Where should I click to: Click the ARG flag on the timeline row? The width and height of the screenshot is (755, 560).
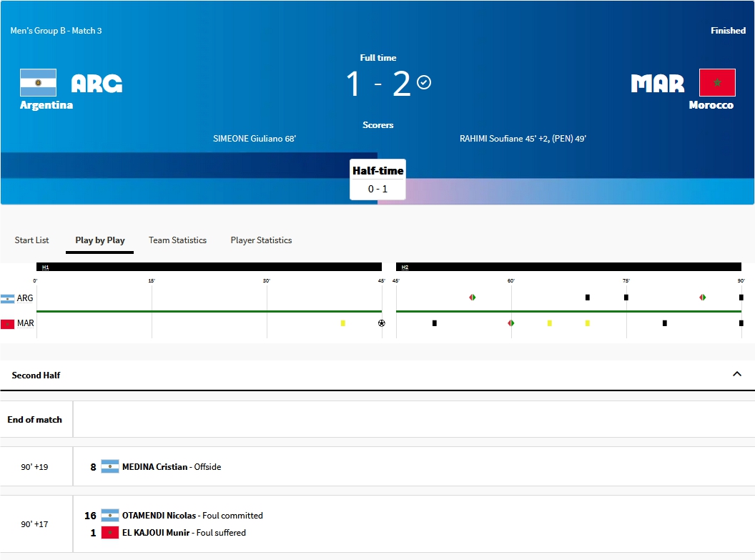click(7, 298)
